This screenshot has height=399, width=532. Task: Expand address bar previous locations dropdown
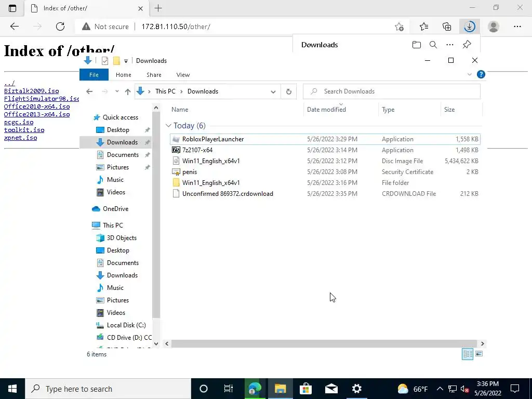[273, 91]
